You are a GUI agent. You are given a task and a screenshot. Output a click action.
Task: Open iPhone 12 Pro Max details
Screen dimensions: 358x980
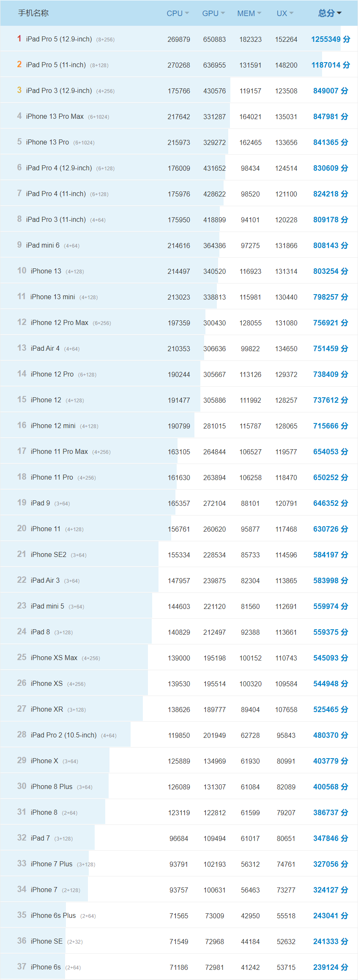click(x=59, y=323)
